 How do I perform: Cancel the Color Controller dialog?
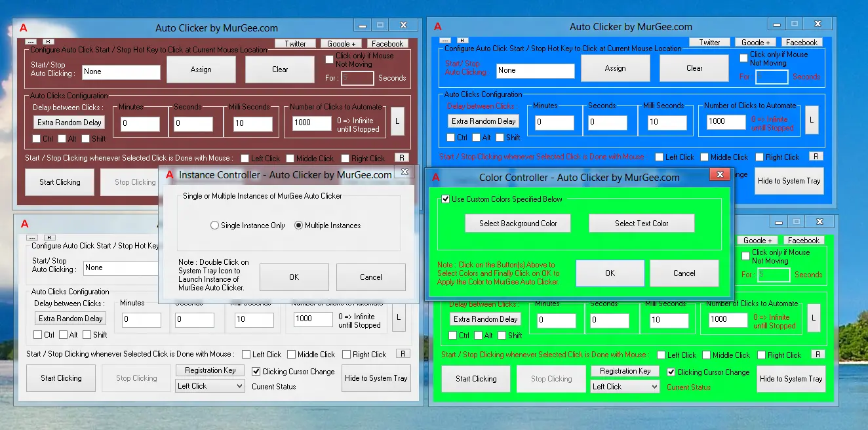click(684, 273)
